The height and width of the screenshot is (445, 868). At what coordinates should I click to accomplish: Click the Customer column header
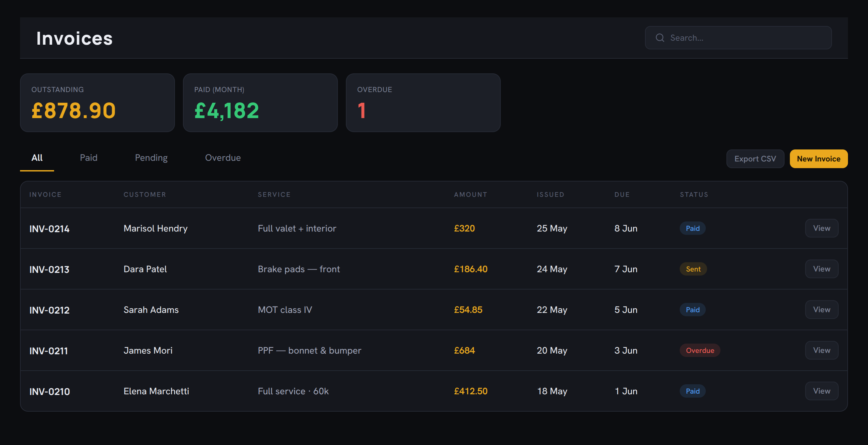pyautogui.click(x=145, y=194)
